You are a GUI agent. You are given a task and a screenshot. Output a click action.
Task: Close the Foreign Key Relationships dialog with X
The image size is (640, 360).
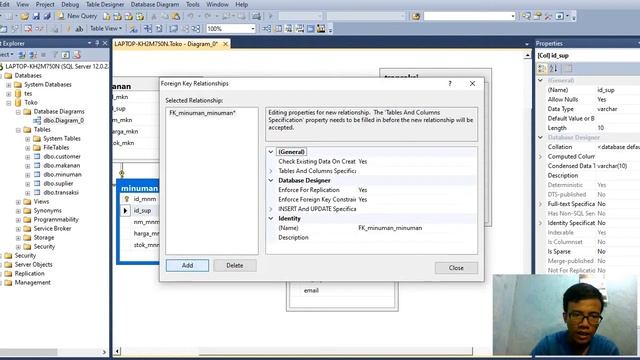pos(472,83)
